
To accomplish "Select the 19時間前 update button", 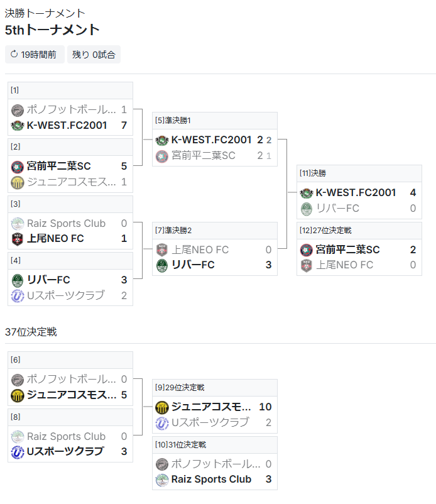I will coord(35,54).
